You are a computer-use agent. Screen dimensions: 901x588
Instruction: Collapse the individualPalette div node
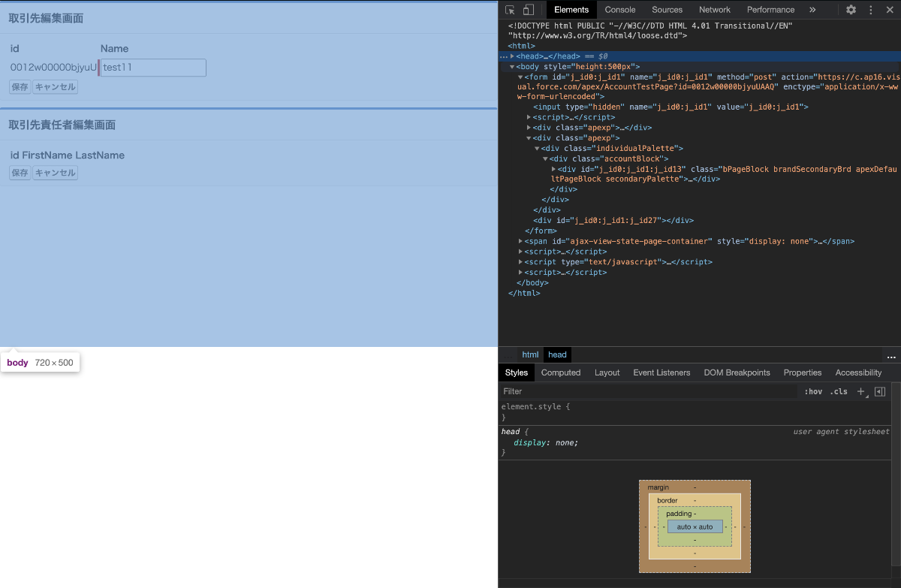click(x=537, y=149)
